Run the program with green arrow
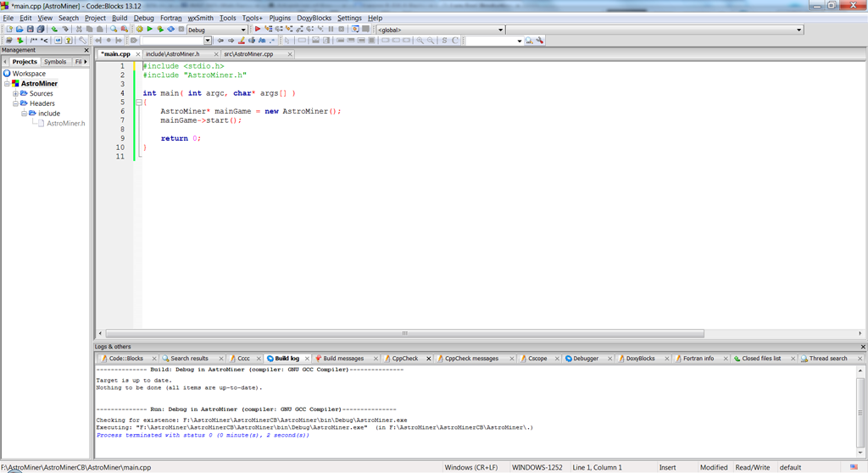This screenshot has height=473, width=868. pos(149,30)
